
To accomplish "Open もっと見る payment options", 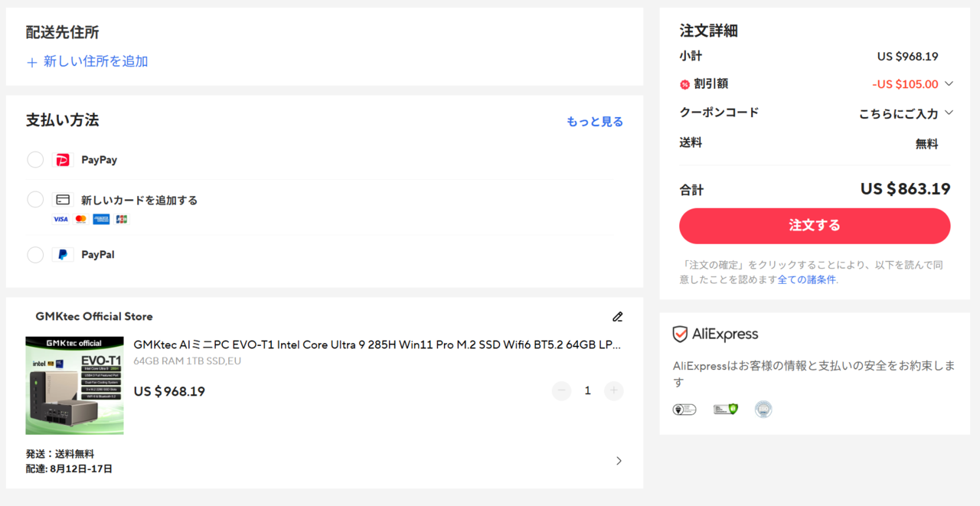I will tap(595, 122).
